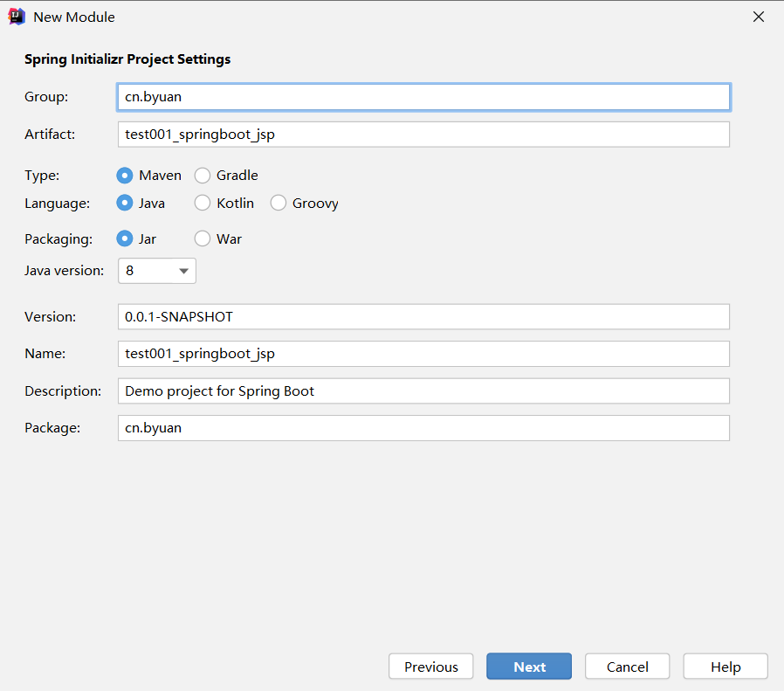784x691 pixels.
Task: Open the Java version dropdown
Action: pyautogui.click(x=157, y=271)
